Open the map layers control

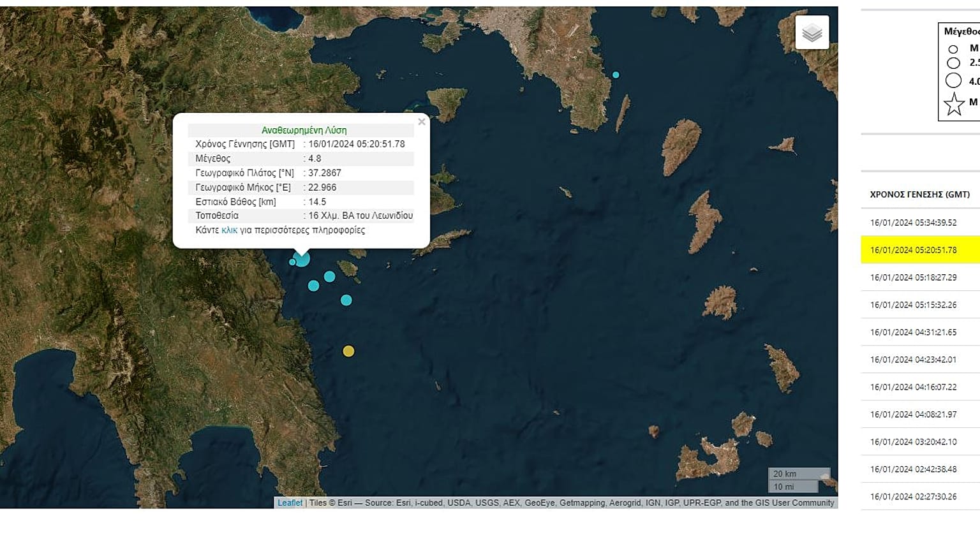[812, 33]
